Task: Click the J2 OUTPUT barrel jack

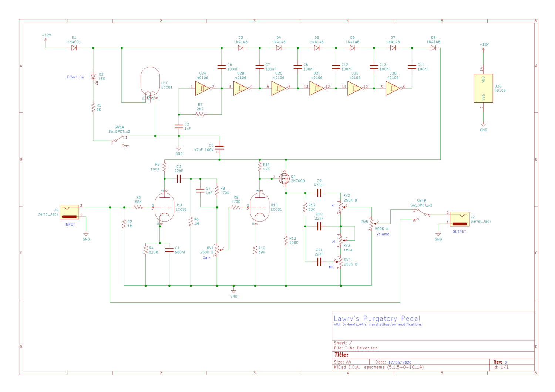Action: [459, 219]
